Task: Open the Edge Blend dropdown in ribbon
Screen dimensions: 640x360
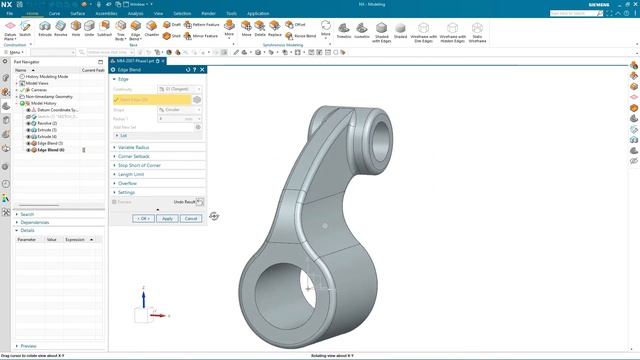Action: pos(136,37)
